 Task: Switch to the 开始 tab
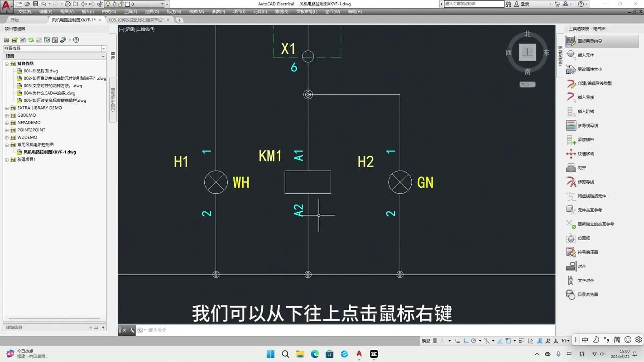[x=15, y=20]
